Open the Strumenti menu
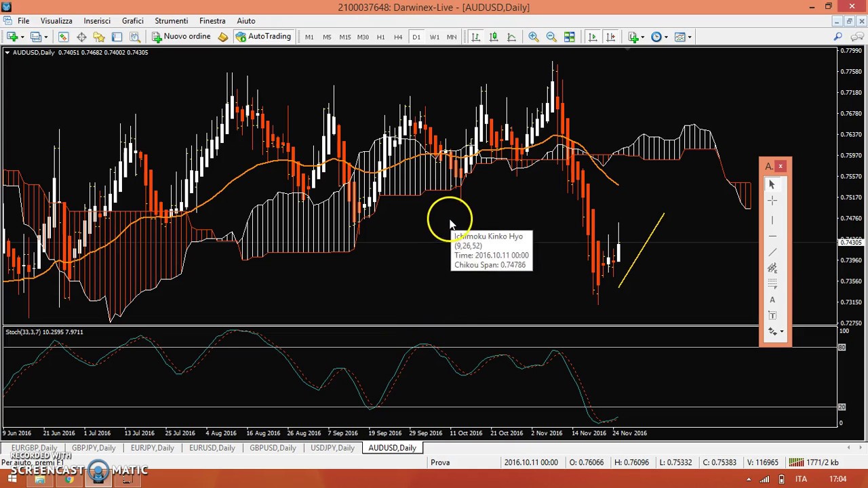The width and height of the screenshot is (868, 488). [x=171, y=21]
